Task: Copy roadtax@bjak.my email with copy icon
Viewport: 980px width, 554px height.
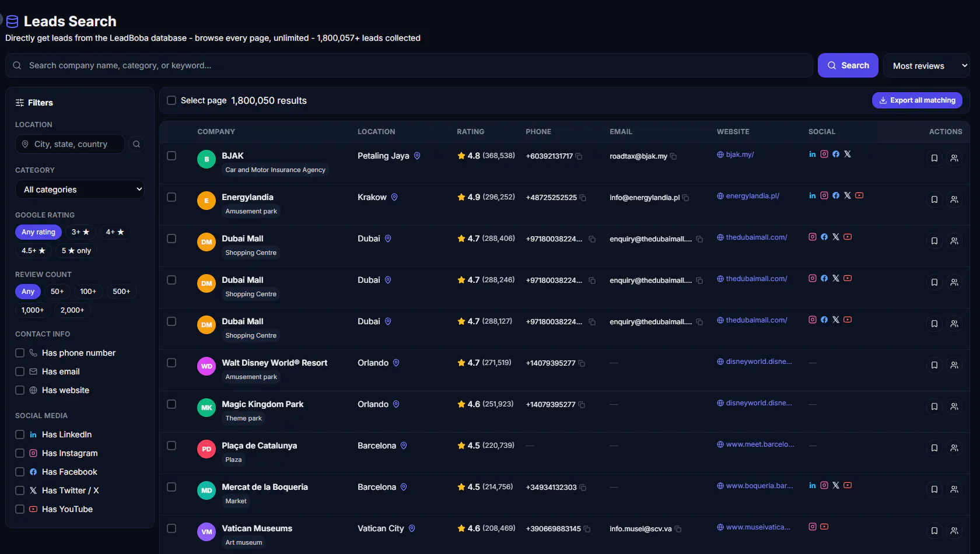Action: click(x=673, y=156)
